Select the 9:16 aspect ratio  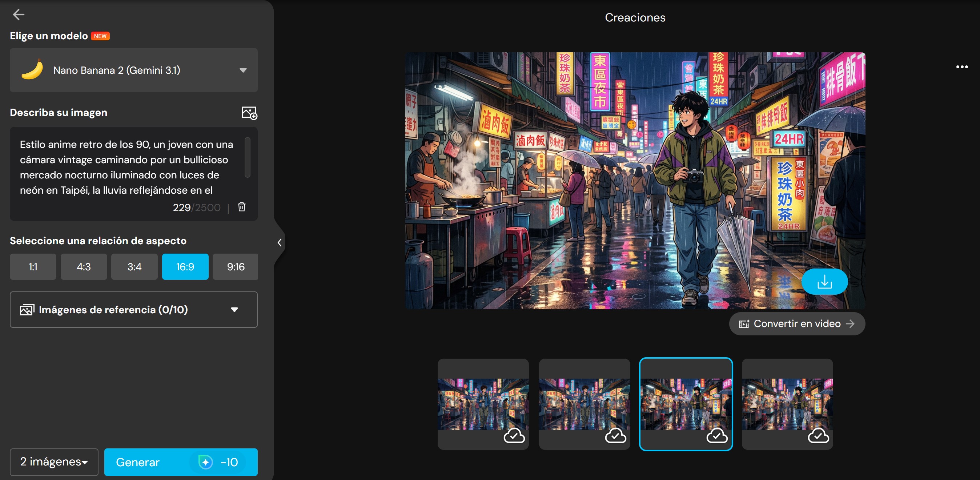(x=235, y=267)
